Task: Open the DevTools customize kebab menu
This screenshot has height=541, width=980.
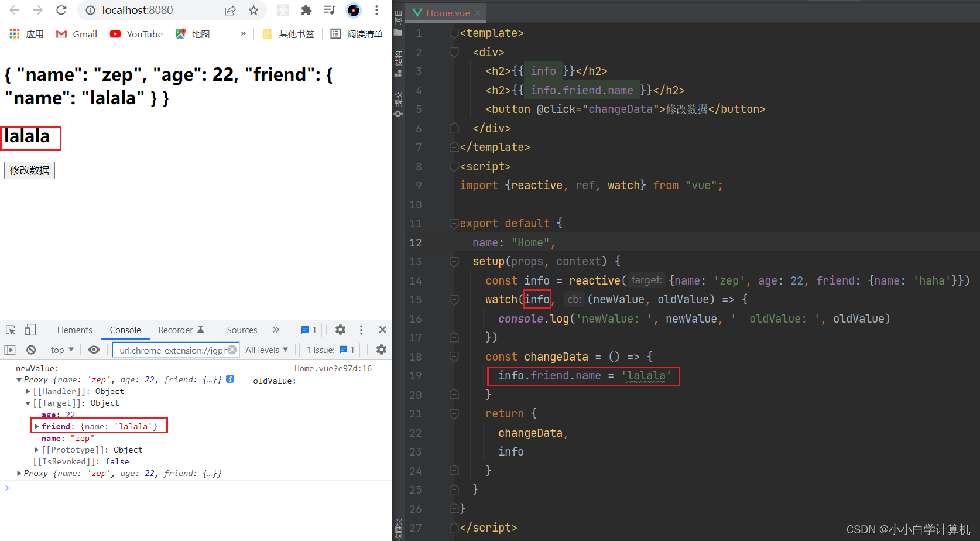Action: coord(361,330)
